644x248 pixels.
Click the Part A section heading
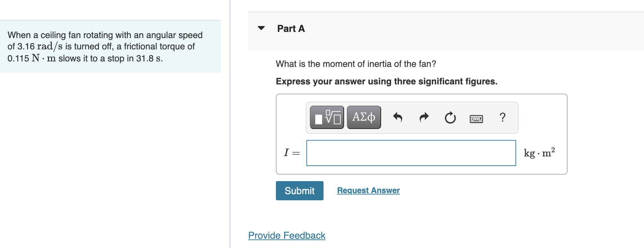[x=291, y=28]
